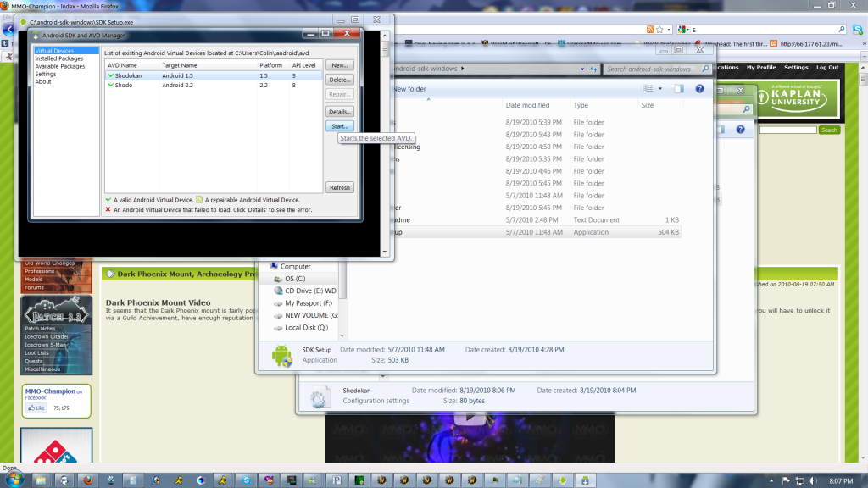868x488 pixels.
Task: Open the Kaplan University banner ad
Action: (797, 98)
